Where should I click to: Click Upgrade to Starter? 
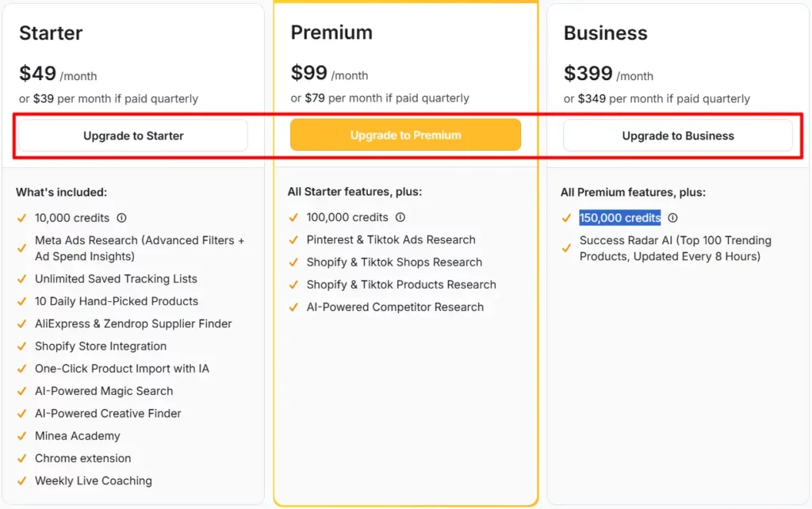pyautogui.click(x=132, y=135)
